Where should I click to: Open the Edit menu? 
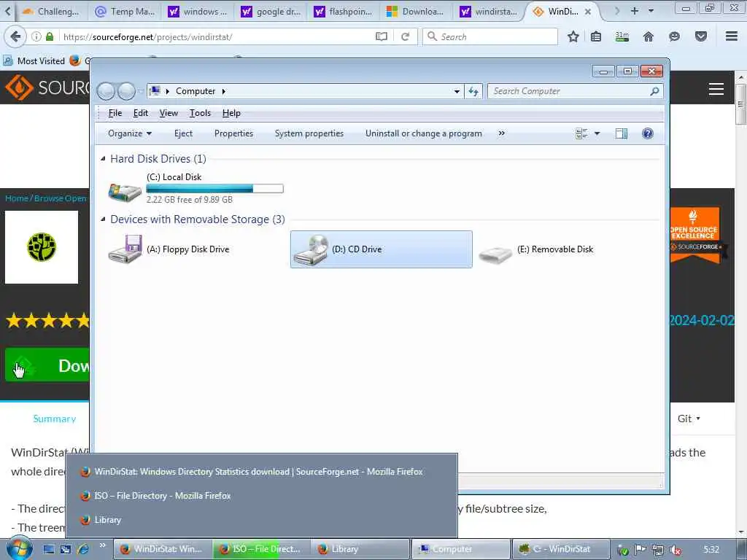tap(141, 113)
